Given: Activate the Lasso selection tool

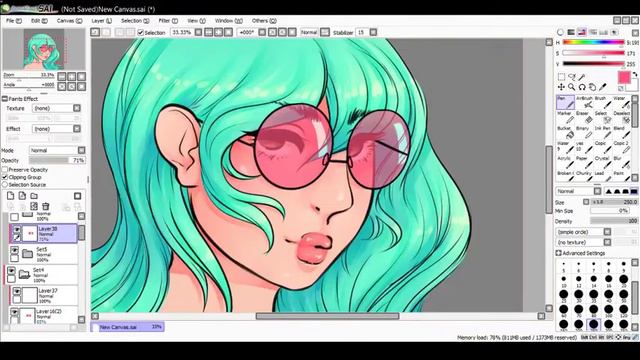Looking at the screenshot, I should pos(572,77).
